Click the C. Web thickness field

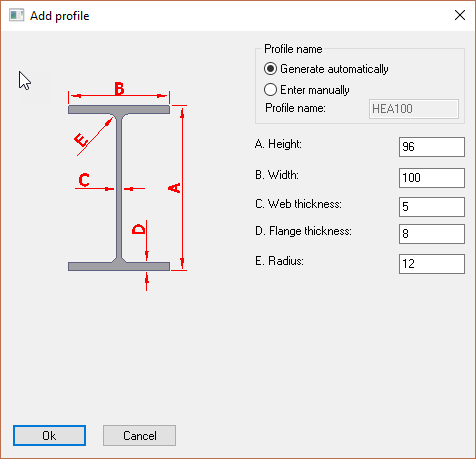point(432,207)
